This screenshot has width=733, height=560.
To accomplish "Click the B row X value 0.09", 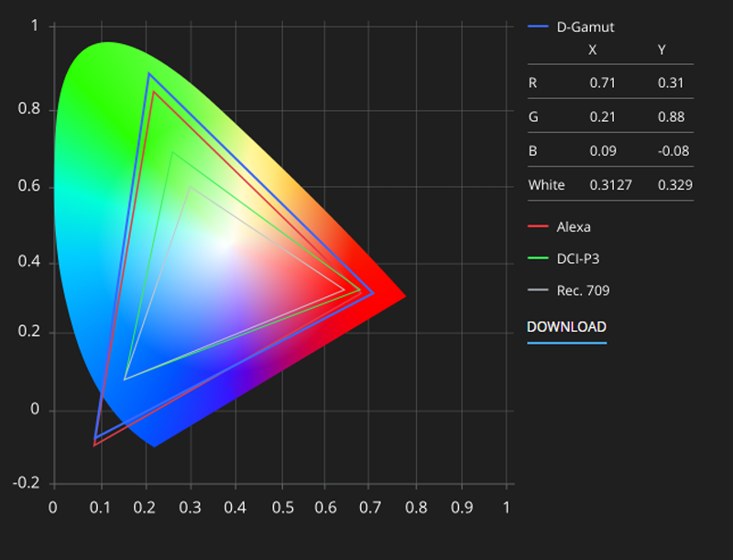I will pyautogui.click(x=603, y=151).
